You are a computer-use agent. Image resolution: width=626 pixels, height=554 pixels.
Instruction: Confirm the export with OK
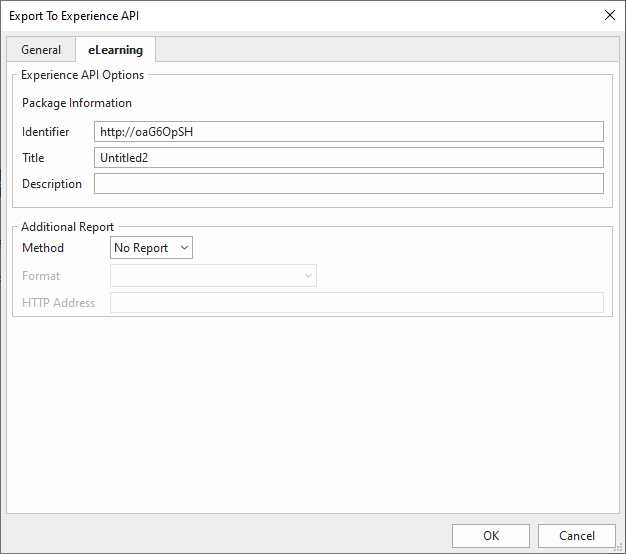pyautogui.click(x=491, y=536)
